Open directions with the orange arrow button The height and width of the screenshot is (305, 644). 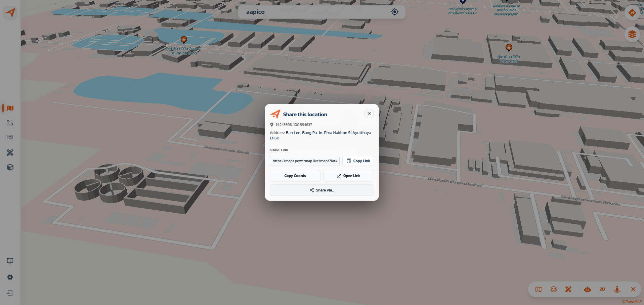coord(632,13)
